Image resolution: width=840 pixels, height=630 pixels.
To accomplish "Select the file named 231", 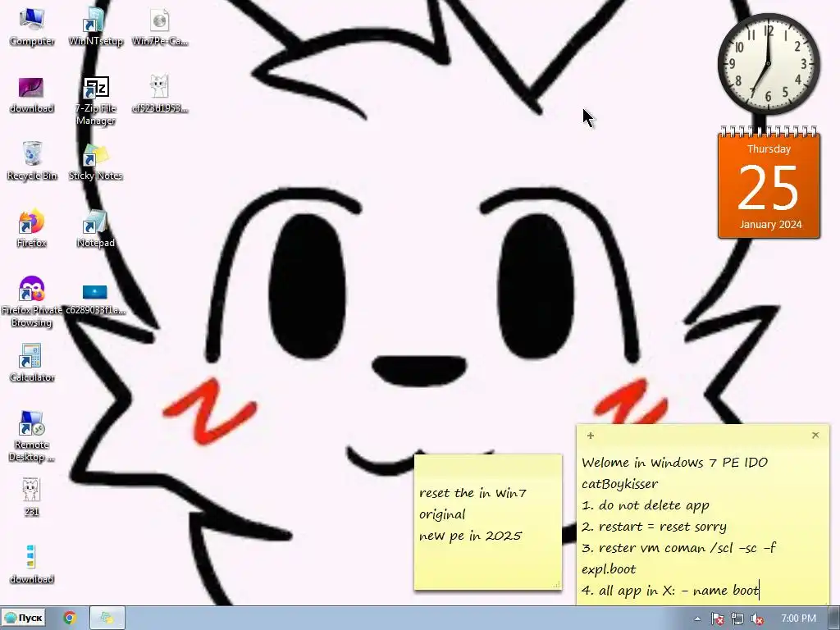I will click(32, 497).
